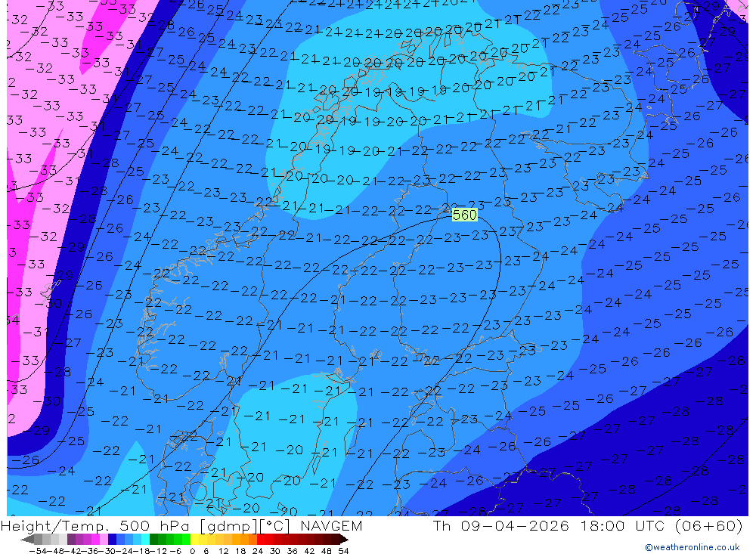
Task: Click the 560 height contour label
Action: pyautogui.click(x=465, y=215)
